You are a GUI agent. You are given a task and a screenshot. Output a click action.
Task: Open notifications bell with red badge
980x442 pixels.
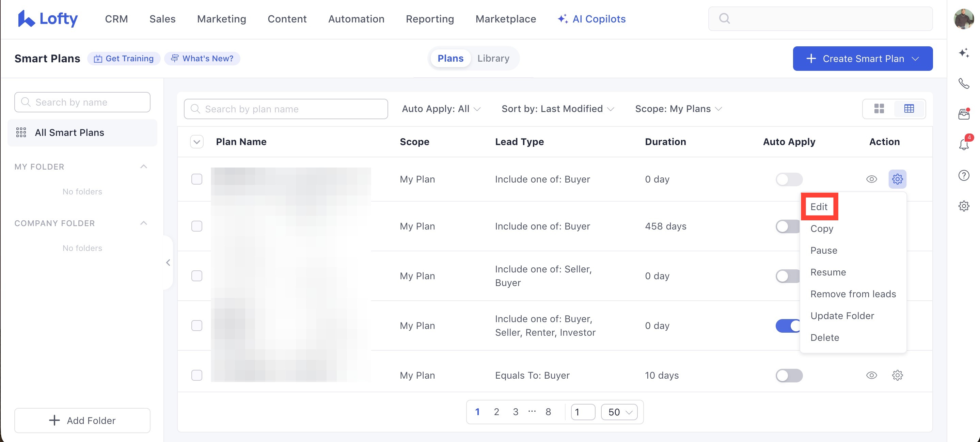click(x=964, y=144)
